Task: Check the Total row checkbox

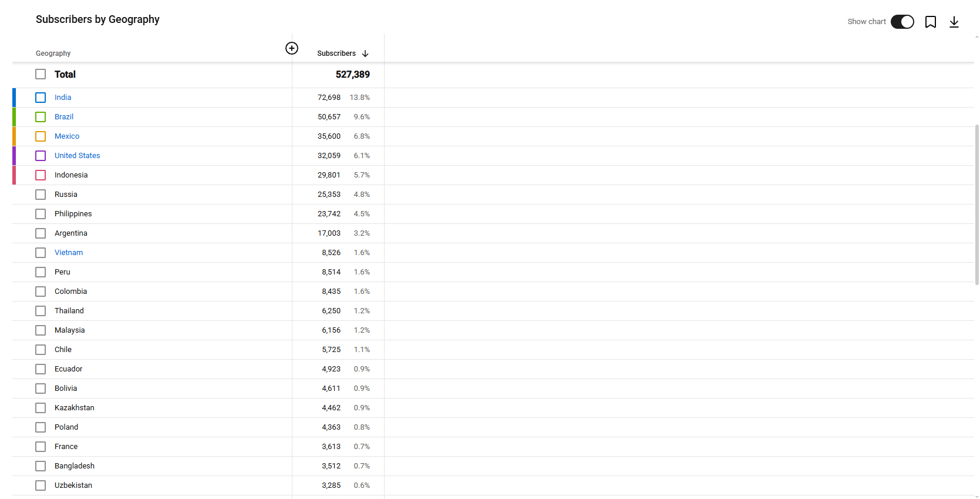Action: [x=41, y=74]
